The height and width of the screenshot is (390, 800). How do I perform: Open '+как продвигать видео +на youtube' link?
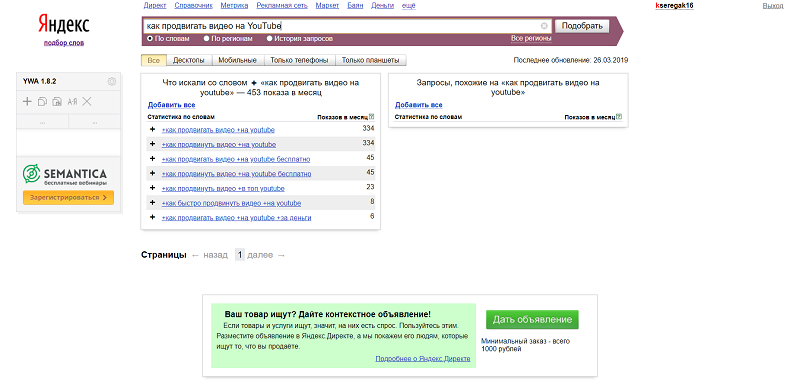coord(218,130)
